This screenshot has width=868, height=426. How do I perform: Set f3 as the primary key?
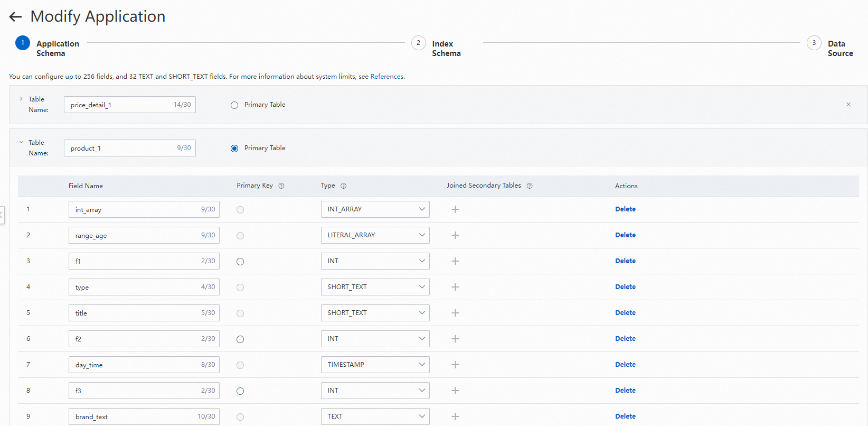(x=240, y=391)
